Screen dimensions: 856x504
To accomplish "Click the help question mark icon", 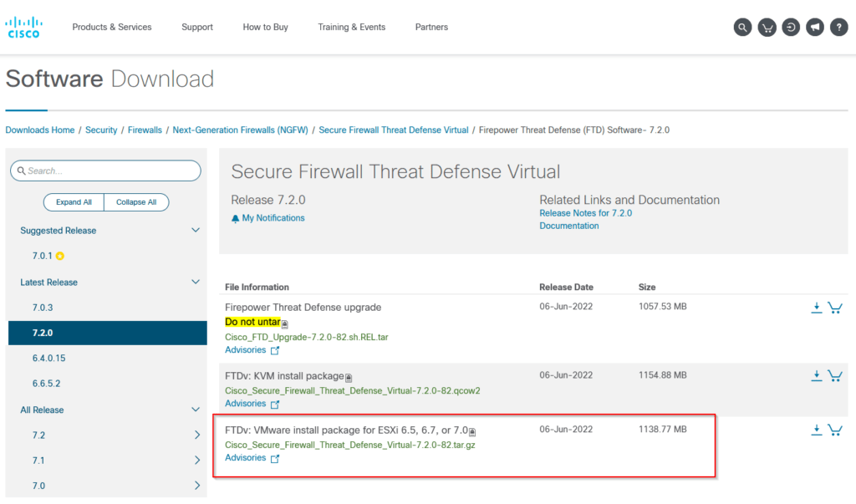I will pos(839,27).
